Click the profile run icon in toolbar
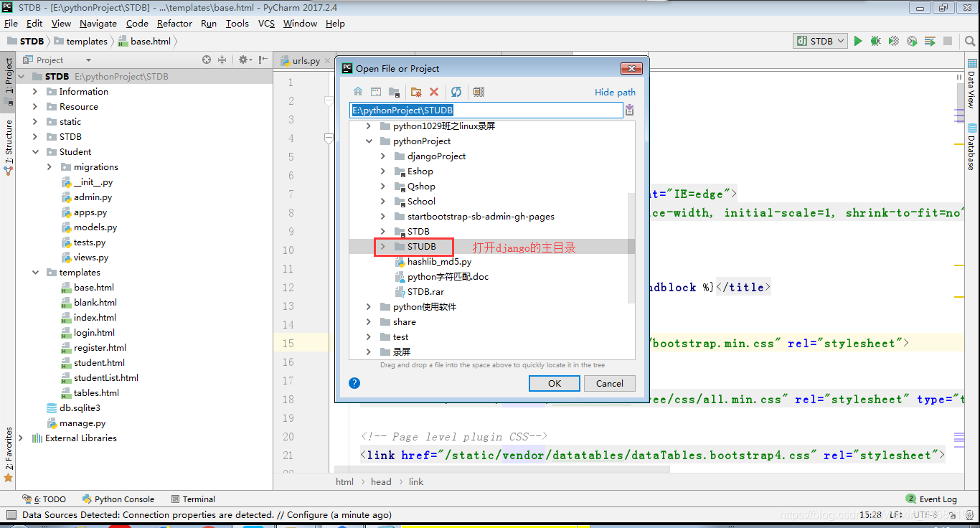 912,42
